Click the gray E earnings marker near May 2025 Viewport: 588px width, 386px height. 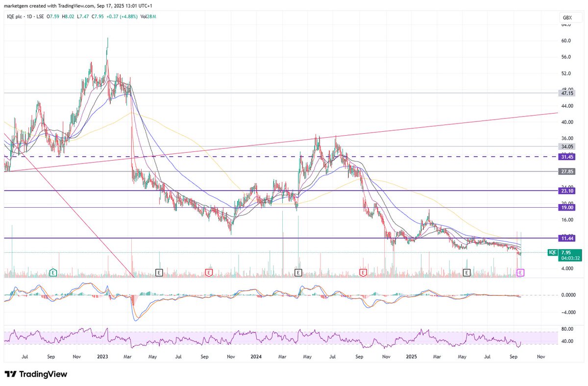[467, 272]
